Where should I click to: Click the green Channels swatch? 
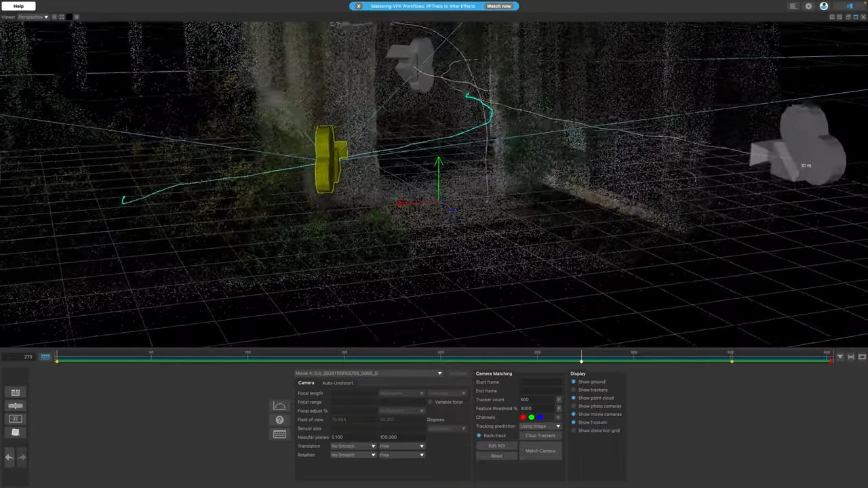pos(531,417)
